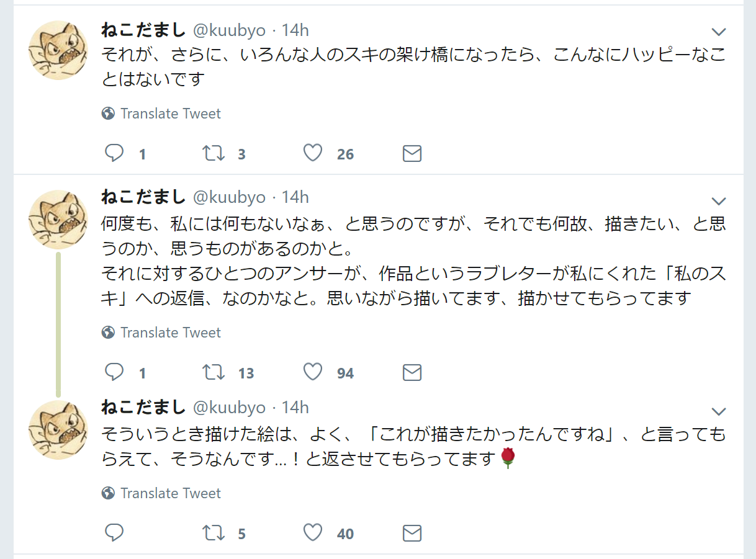This screenshot has width=756, height=559.
Task: Like the tweet with 94 likes
Action: [313, 372]
